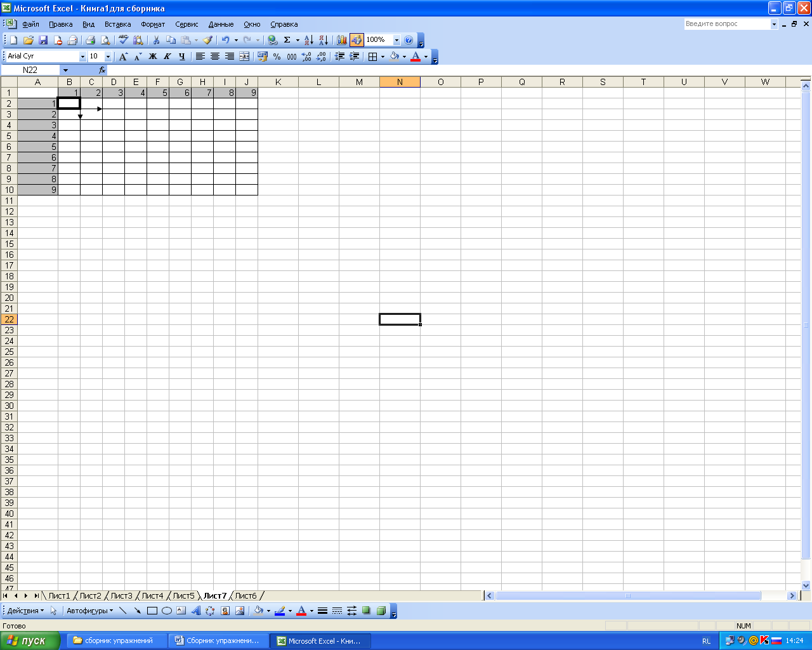812x650 pixels.
Task: Toggle center text alignment
Action: pos(215,56)
